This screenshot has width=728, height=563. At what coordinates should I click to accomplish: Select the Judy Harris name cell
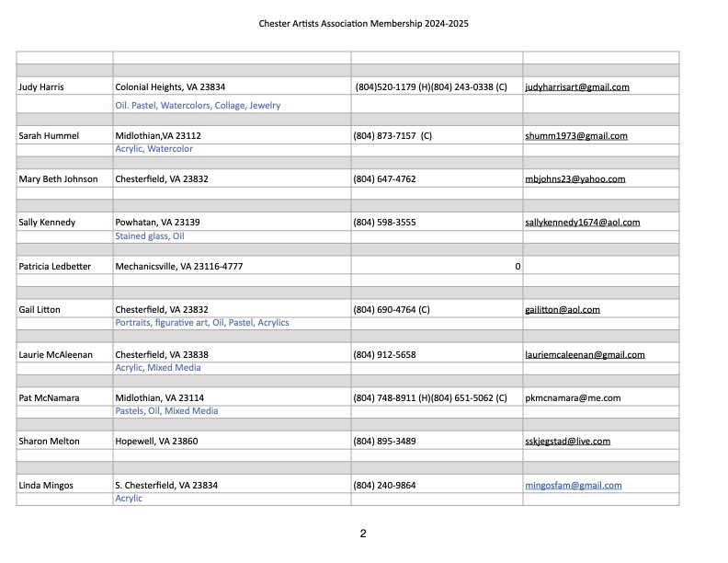42,87
